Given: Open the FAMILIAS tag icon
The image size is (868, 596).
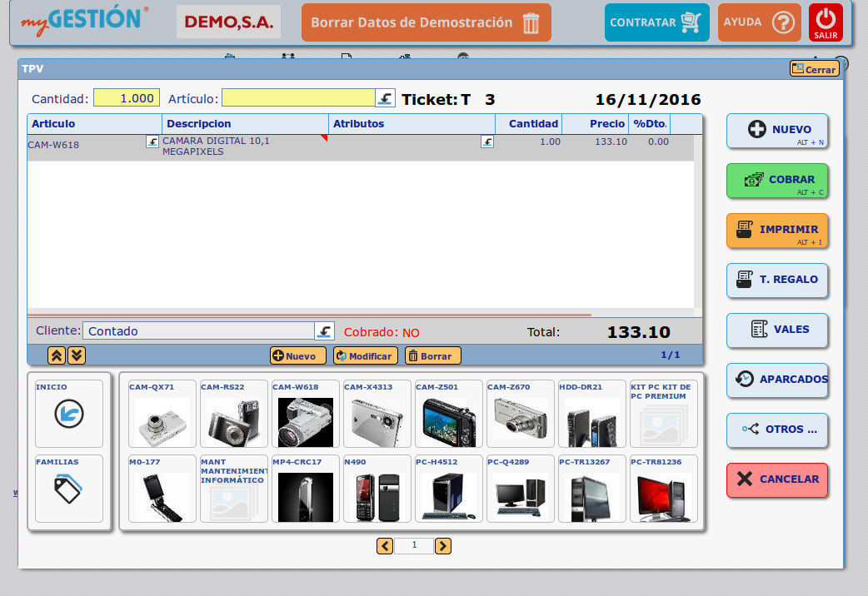Looking at the screenshot, I should [69, 489].
